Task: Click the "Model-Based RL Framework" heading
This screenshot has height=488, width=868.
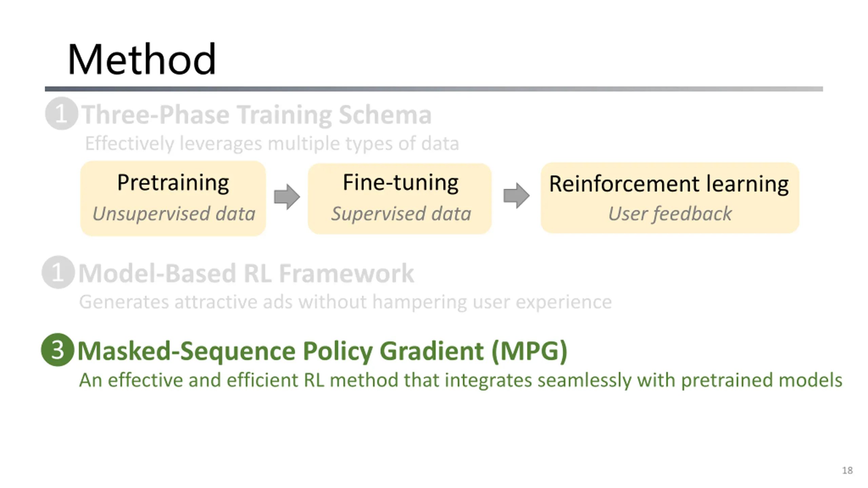Action: 246,273
